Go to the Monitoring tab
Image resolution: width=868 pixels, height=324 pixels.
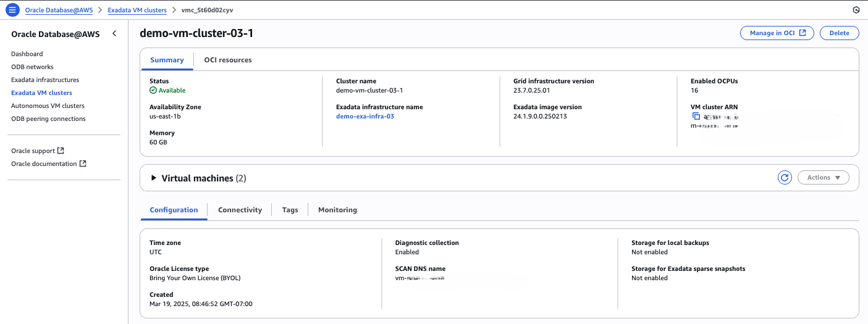point(337,210)
